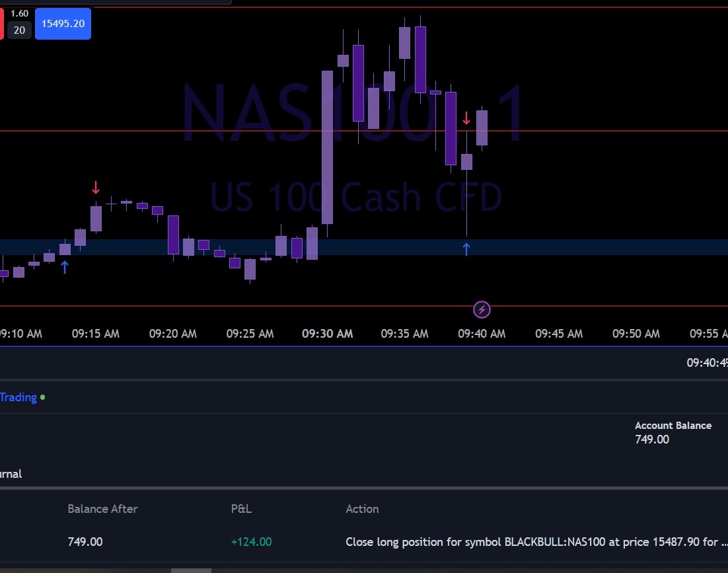Click the spread value 1.60
This screenshot has width=728, height=573.
[20, 13]
